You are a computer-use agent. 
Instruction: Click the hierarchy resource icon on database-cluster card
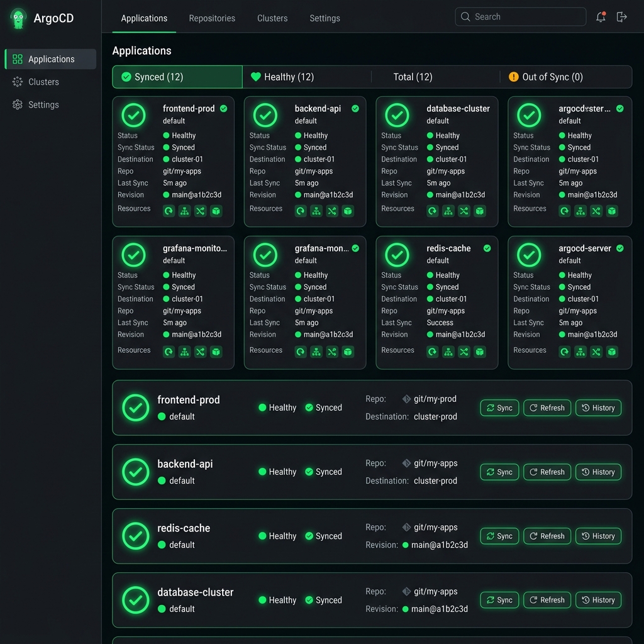click(x=448, y=211)
